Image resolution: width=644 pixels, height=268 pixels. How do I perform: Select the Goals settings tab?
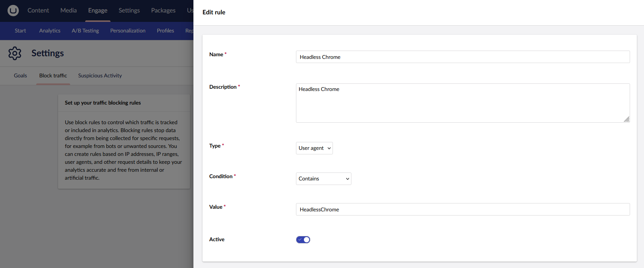[20, 76]
